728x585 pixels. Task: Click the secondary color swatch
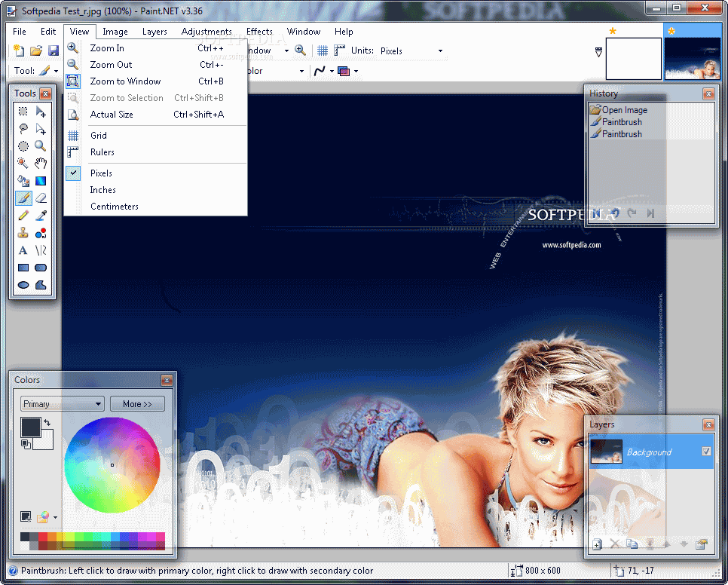click(46, 442)
